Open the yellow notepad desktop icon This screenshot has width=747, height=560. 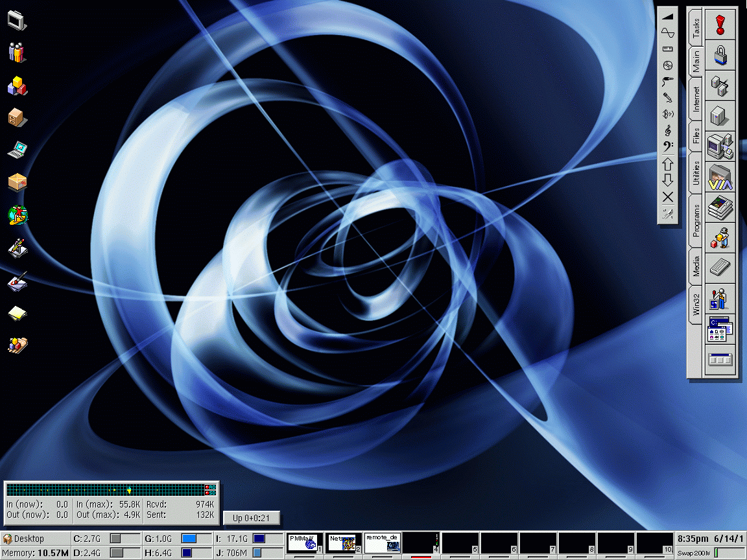(x=18, y=314)
